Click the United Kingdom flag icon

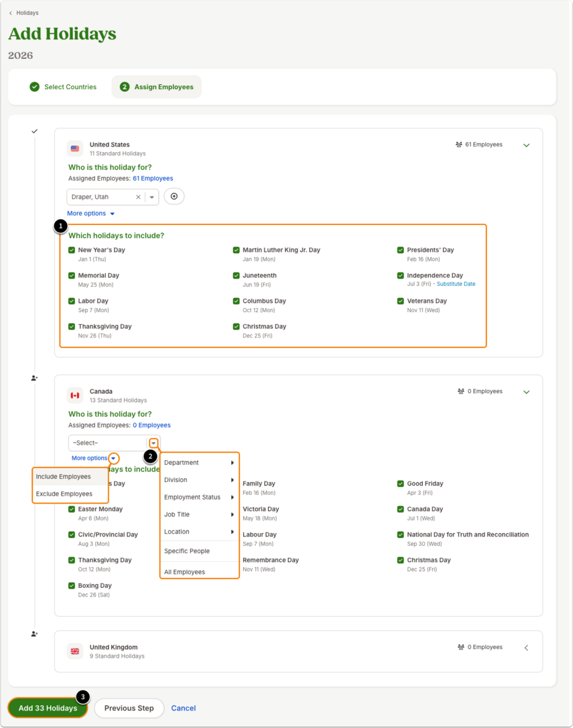pos(75,652)
